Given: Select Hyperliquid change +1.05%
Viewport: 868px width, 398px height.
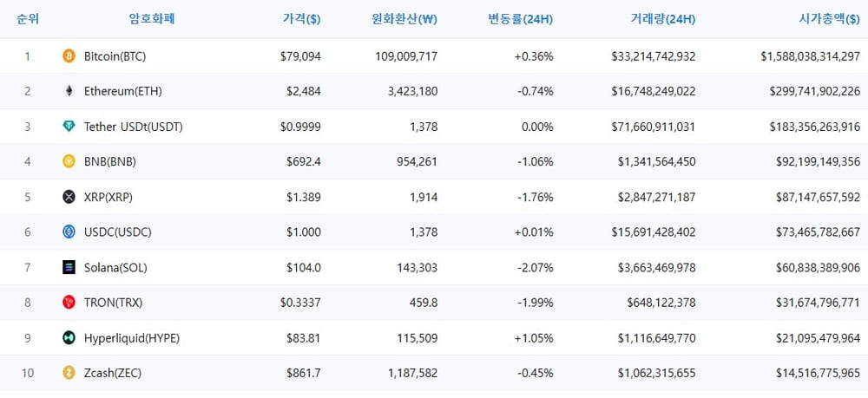Looking at the screenshot, I should coord(534,338).
